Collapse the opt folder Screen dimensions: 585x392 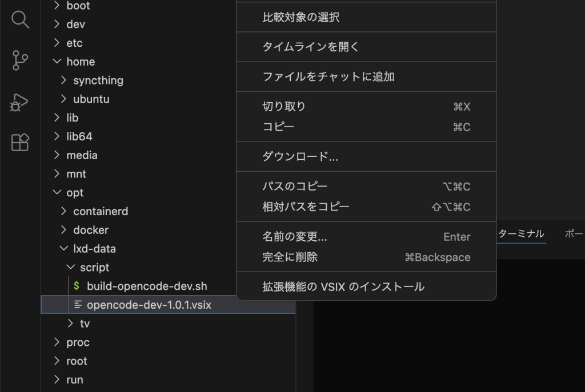[x=57, y=193]
